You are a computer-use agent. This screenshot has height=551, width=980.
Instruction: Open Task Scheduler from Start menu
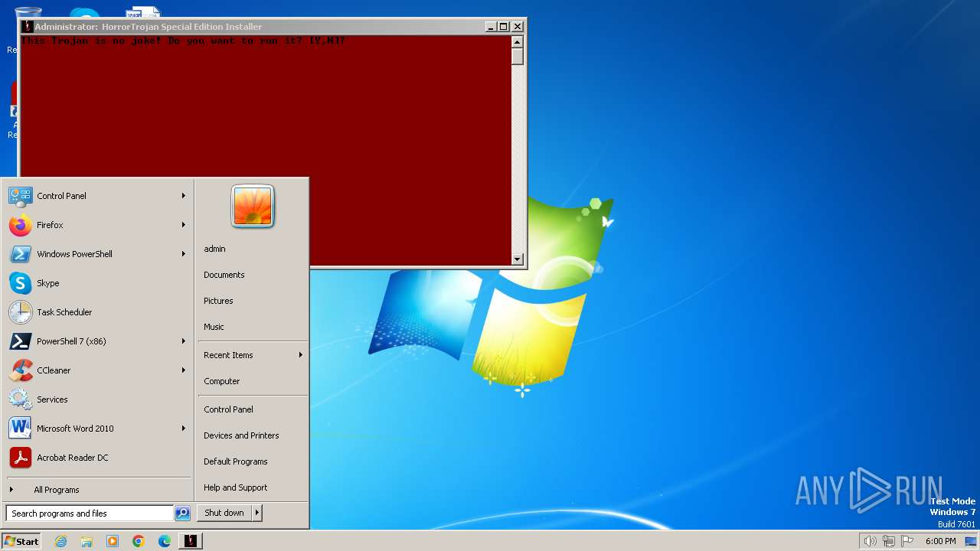pos(20,312)
